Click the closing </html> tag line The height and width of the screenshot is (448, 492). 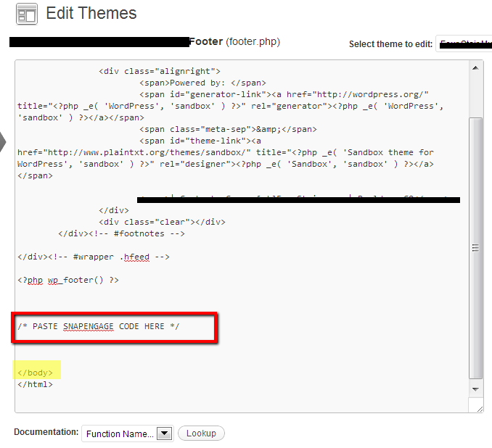tap(35, 384)
